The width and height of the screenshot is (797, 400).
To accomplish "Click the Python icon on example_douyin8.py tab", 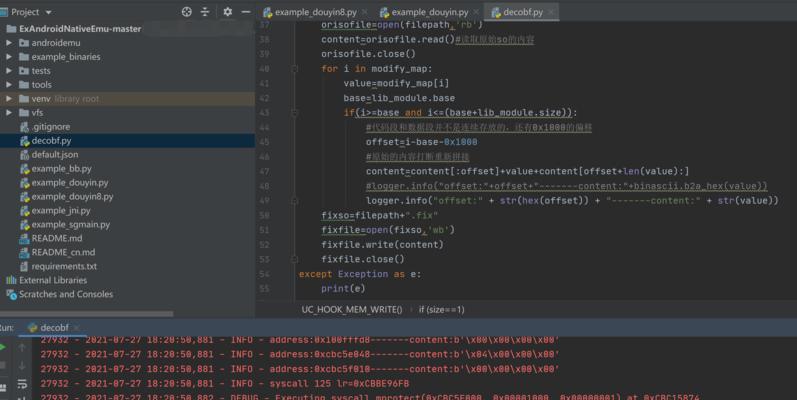I will 267,12.
